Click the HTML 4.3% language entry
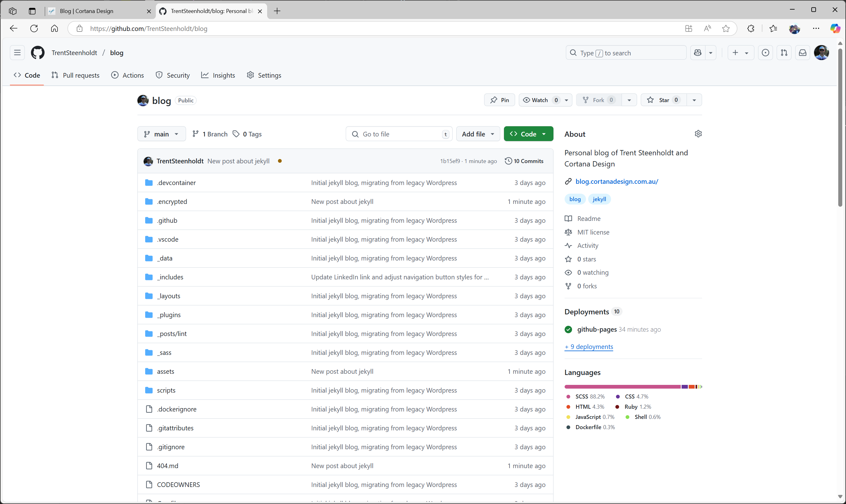This screenshot has height=504, width=846. (x=585, y=407)
